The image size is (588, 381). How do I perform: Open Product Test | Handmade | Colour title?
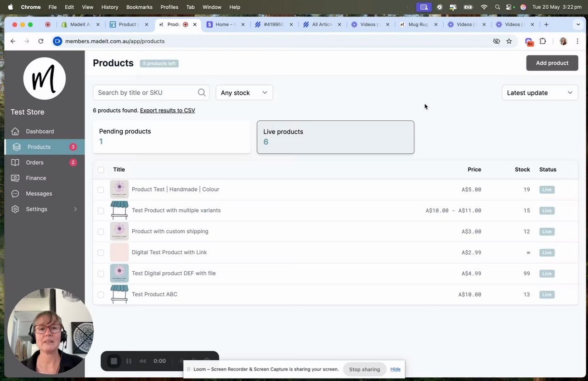[175, 189]
